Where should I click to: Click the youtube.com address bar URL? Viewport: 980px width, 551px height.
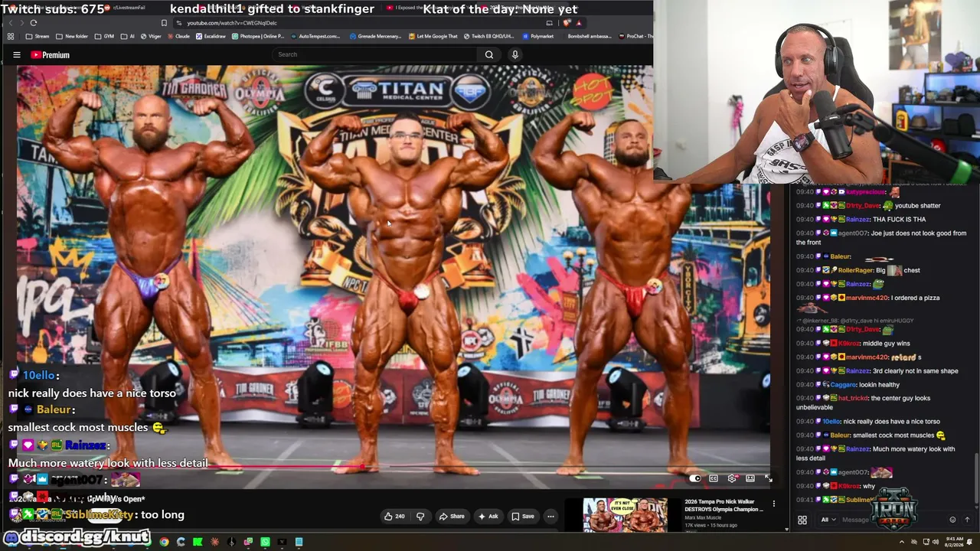(232, 23)
